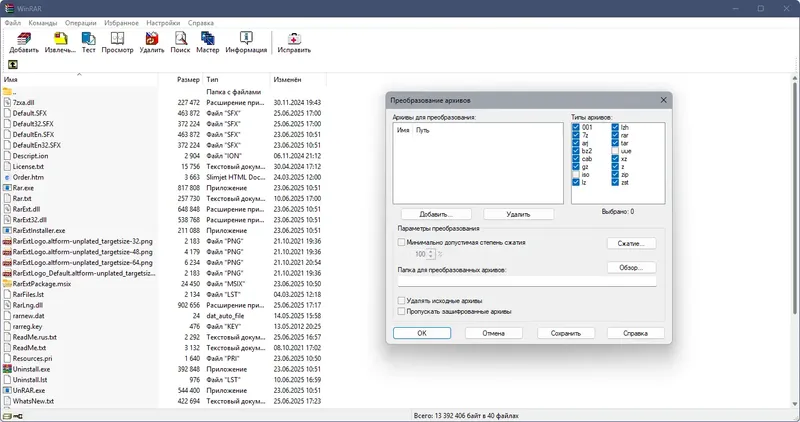Click Удалить button in the dialog
The width and height of the screenshot is (800, 422).
click(x=518, y=214)
